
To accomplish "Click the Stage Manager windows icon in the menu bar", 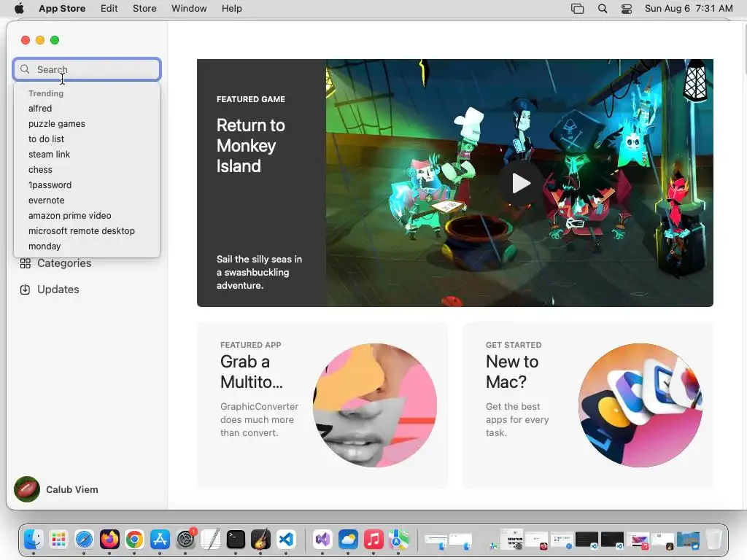I will (578, 9).
